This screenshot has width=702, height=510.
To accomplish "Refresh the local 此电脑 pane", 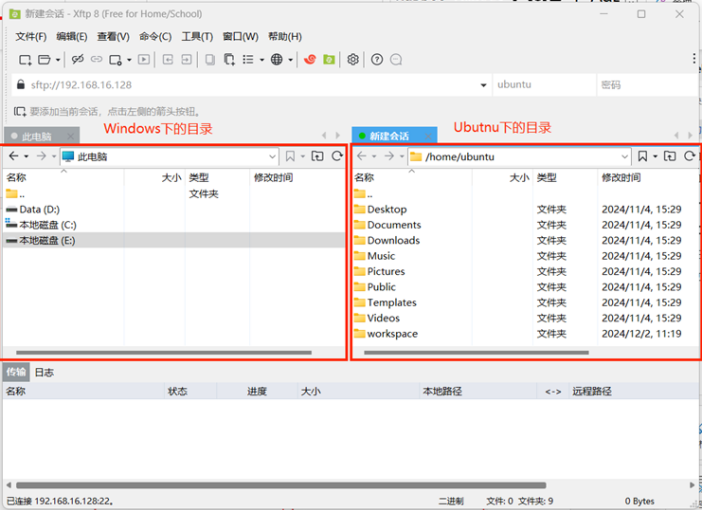I will click(x=337, y=156).
